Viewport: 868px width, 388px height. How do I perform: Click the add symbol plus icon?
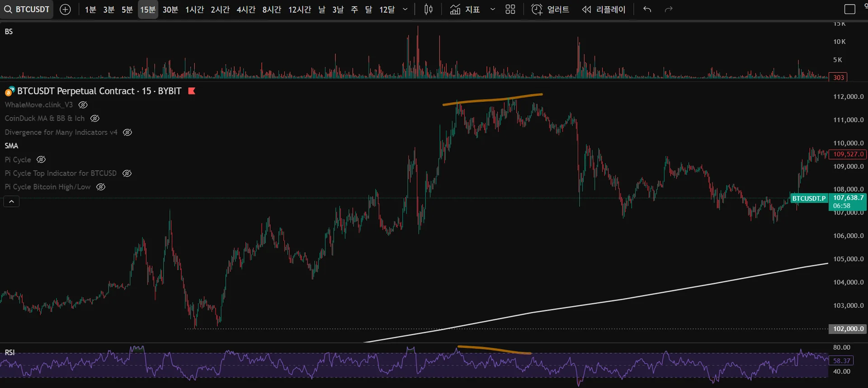point(65,9)
